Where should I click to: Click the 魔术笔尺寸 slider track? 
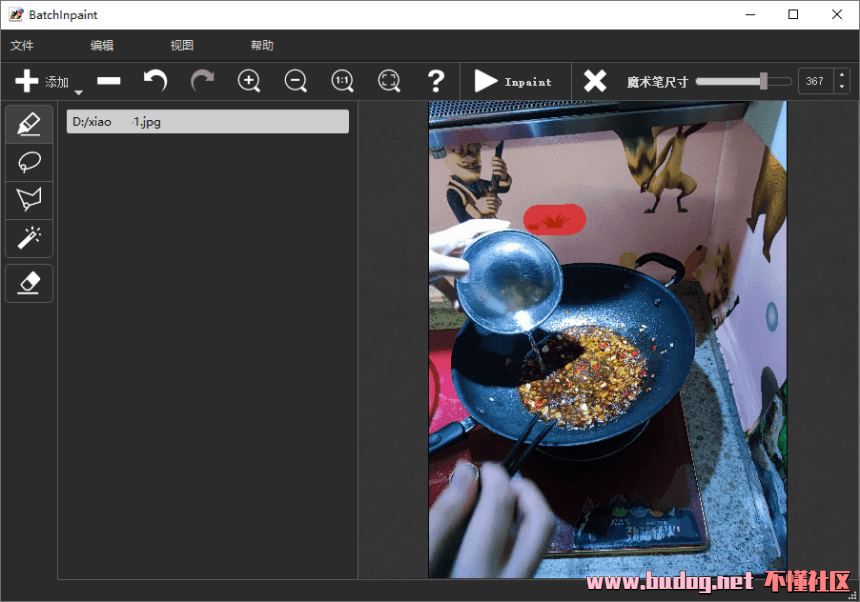click(x=742, y=81)
